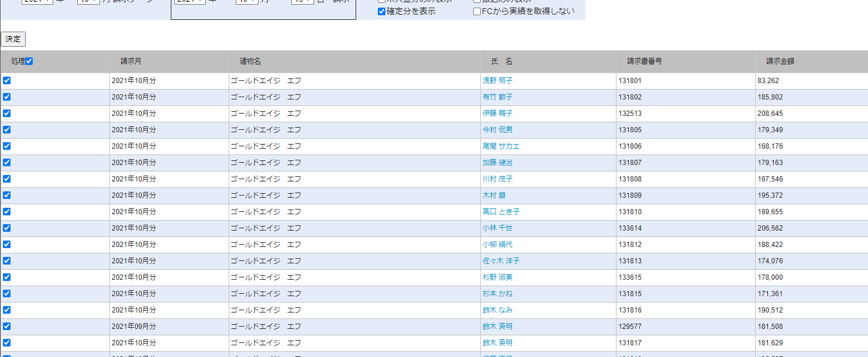This screenshot has height=357, width=868.
Task: Open the month dropdown in the boxed date selector
Action: [247, 2]
